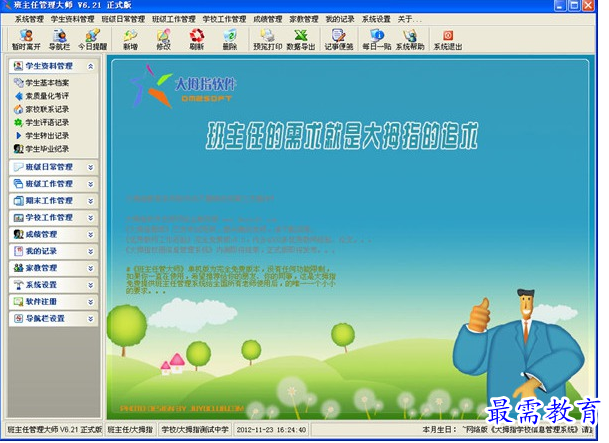Screen dimensions: 609x443
Task: Click status bar text 班主任管理大师 V6.21 正式版
Action: (54, 429)
